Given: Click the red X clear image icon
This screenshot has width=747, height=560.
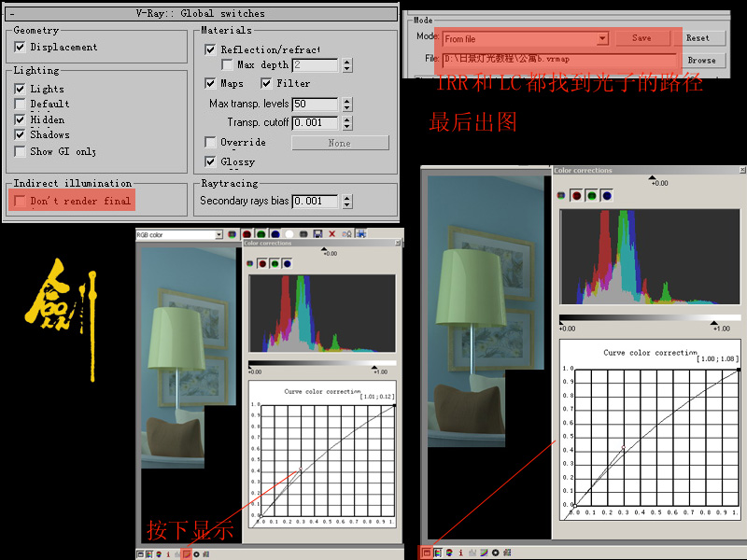Looking at the screenshot, I should tap(331, 234).
